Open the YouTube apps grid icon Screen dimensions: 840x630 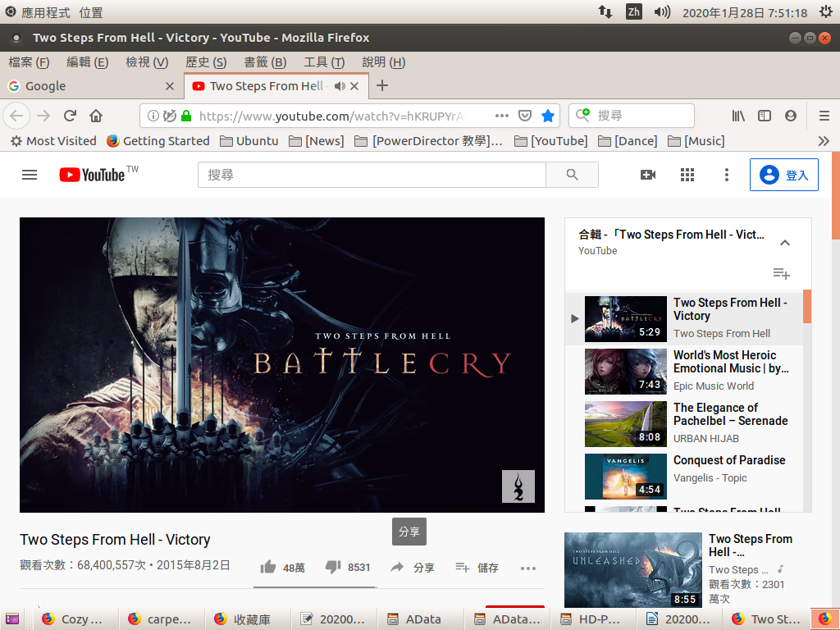click(687, 175)
